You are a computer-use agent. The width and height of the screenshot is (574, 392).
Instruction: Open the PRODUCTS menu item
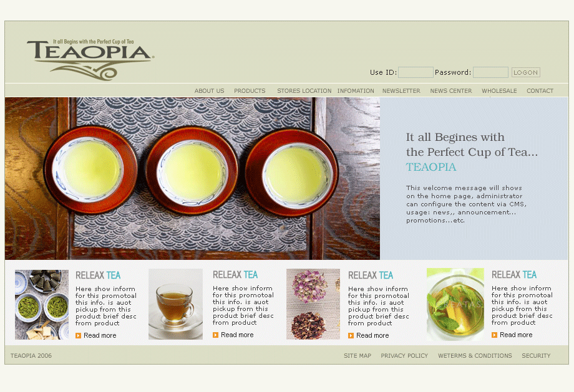click(x=250, y=91)
